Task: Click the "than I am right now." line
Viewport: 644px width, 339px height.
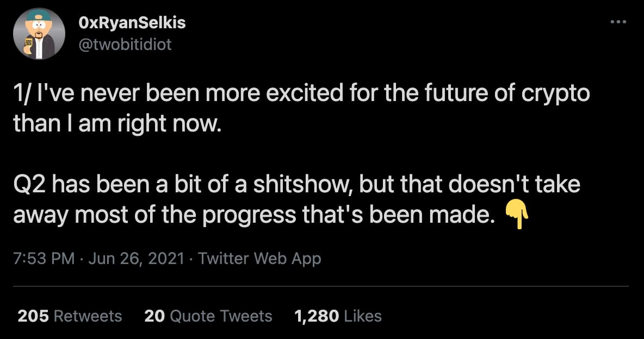Action: 117,124
